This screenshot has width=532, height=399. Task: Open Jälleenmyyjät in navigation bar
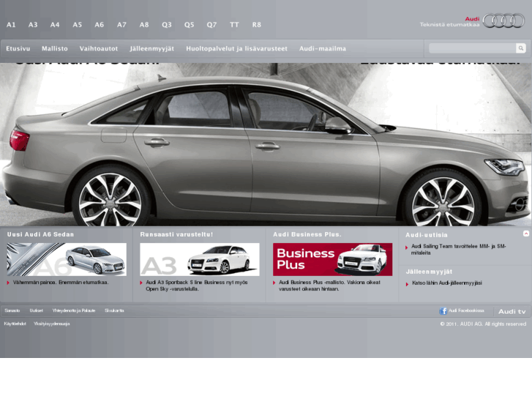click(152, 48)
